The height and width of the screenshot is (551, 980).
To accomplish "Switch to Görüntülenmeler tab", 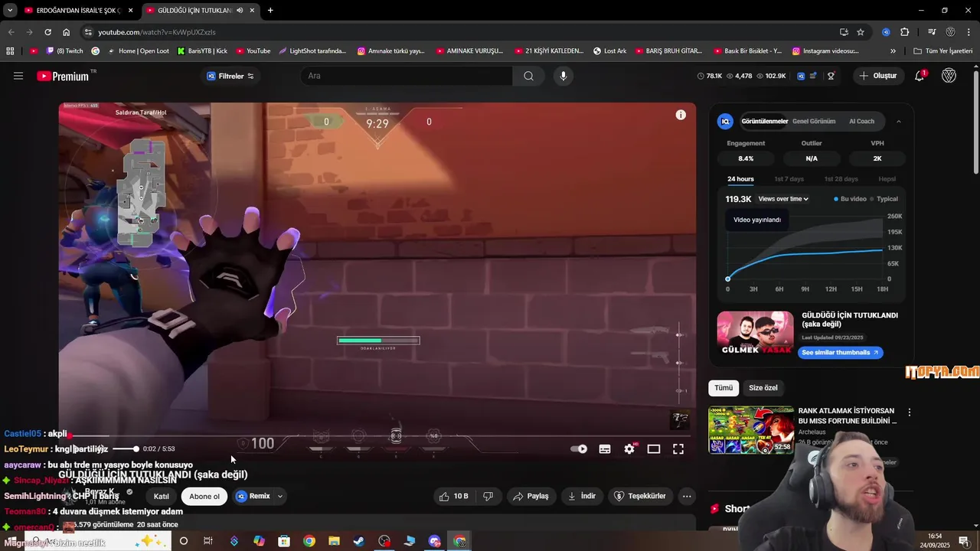I will point(764,121).
